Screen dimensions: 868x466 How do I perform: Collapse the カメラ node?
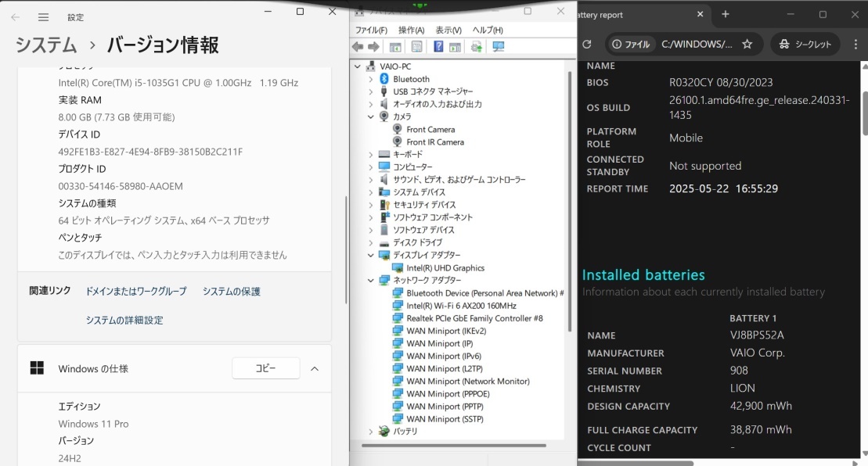[x=371, y=116]
